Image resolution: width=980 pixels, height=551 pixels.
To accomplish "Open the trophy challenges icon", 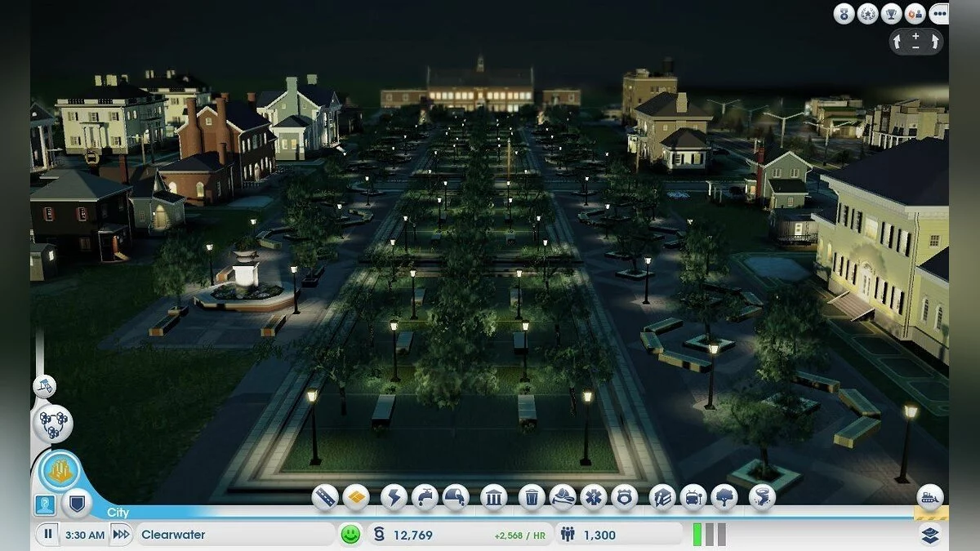I will [x=891, y=13].
